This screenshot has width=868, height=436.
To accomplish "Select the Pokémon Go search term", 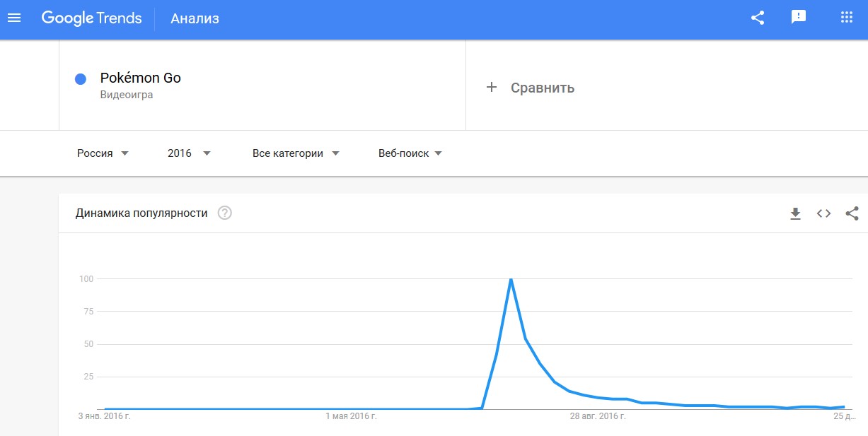I will [x=141, y=78].
